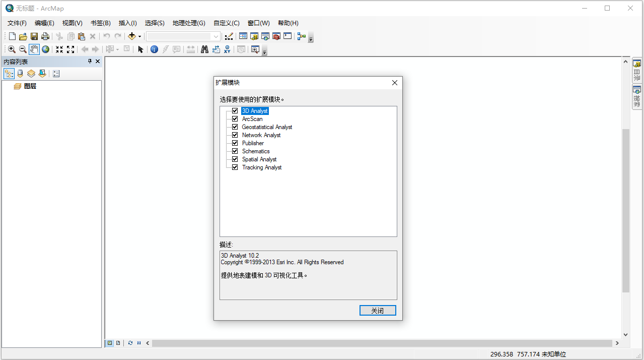
Task: Toggle Geostatistical Analyst extension checkbox
Action: [235, 127]
